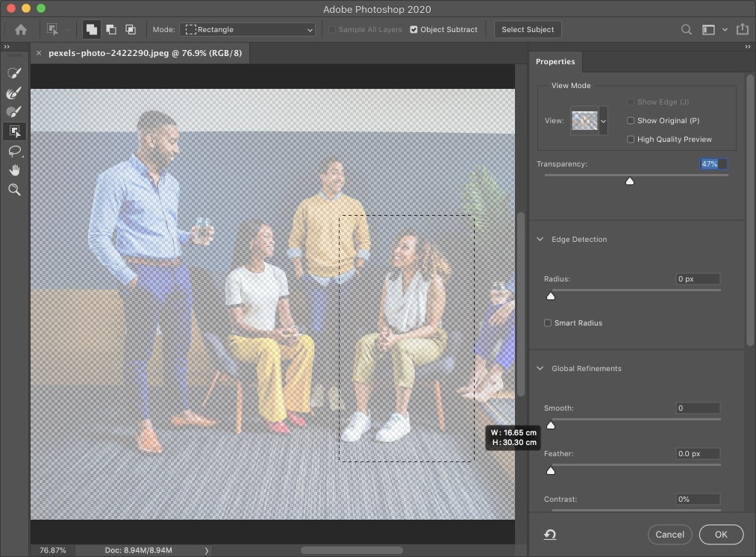
Task: Click the Home icon
Action: [x=21, y=30]
